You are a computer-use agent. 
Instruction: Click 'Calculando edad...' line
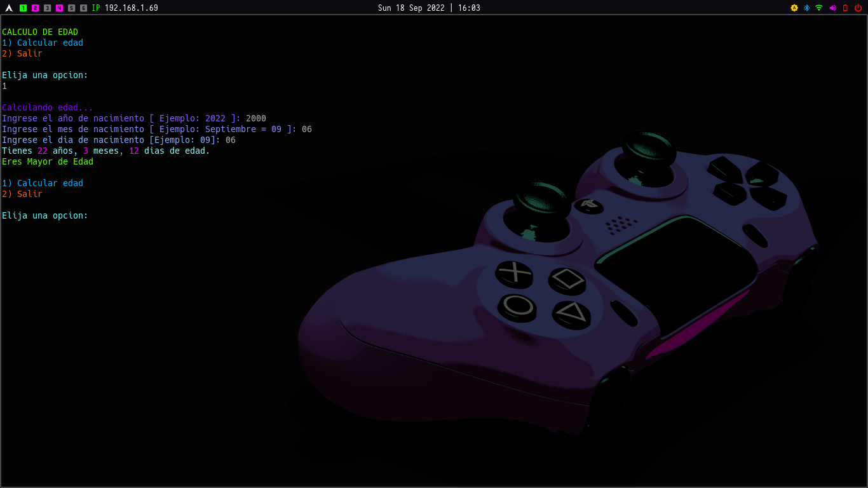point(48,107)
